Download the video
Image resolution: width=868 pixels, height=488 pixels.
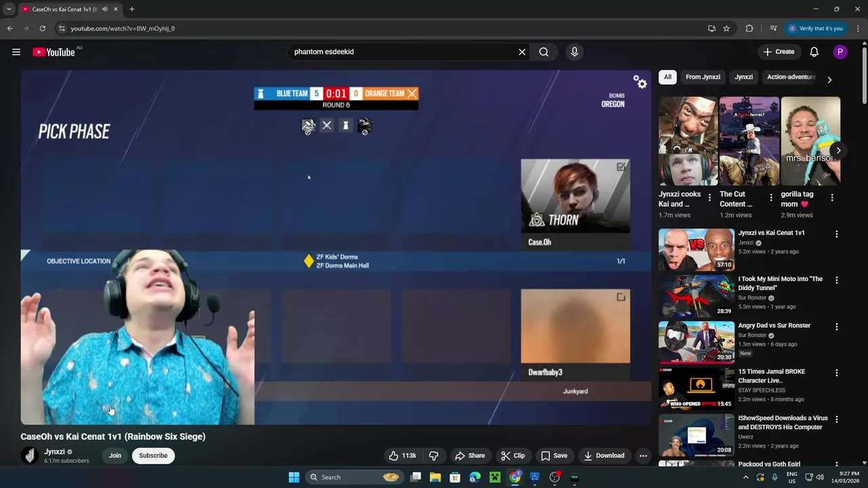[604, 455]
